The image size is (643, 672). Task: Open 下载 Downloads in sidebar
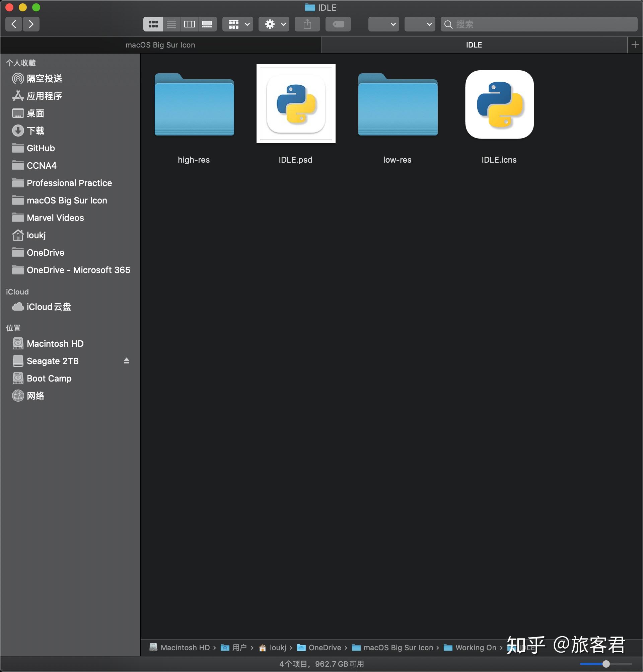[70, 131]
